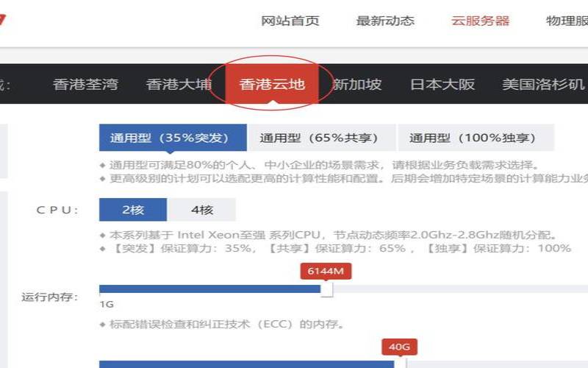
Task: Pick the 通用型（100%独享）plan option
Action: 473,138
